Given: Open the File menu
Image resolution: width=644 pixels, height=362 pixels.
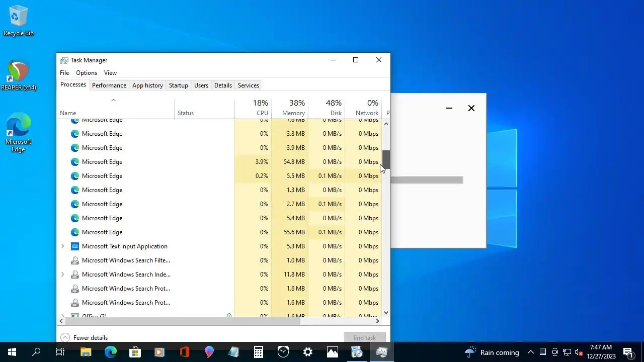Looking at the screenshot, I should (x=64, y=73).
